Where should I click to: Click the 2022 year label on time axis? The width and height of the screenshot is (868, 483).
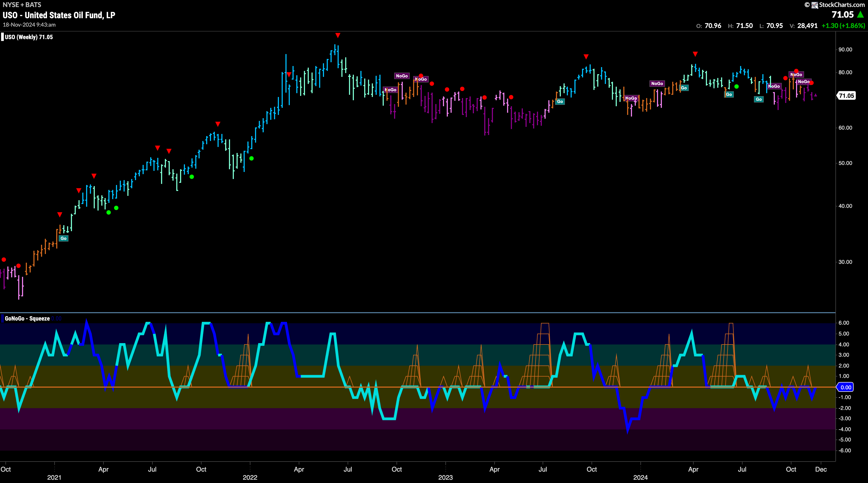click(250, 478)
